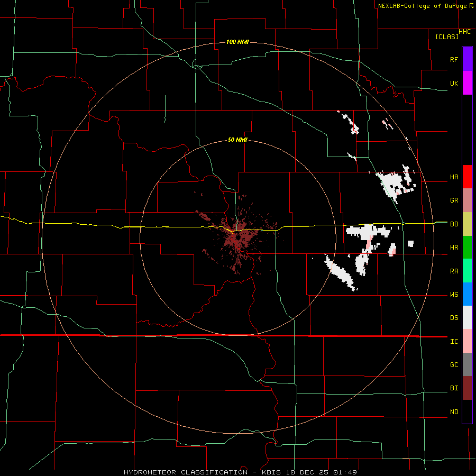Click the WS legend label
This screenshot has width=476, height=476.
pyautogui.click(x=454, y=295)
